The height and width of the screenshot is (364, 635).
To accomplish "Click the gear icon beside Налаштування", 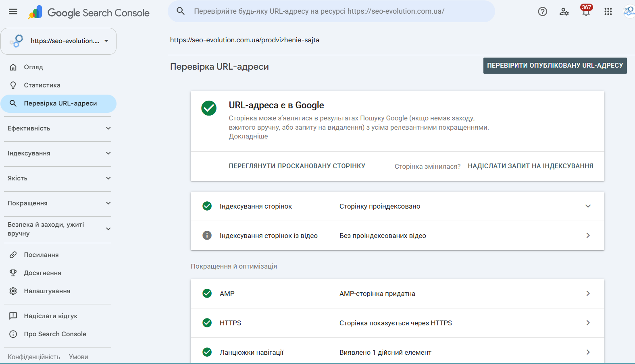I will coord(13,291).
